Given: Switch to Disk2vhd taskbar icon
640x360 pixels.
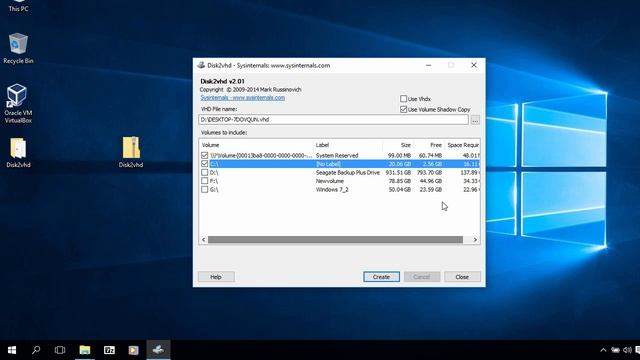Looking at the screenshot, I should click(158, 350).
